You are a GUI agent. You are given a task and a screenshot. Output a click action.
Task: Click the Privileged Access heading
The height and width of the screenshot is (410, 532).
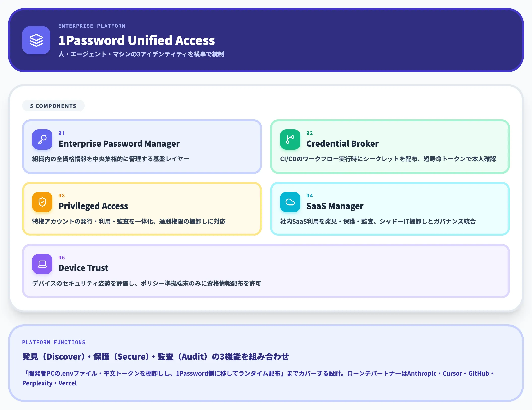click(x=93, y=206)
